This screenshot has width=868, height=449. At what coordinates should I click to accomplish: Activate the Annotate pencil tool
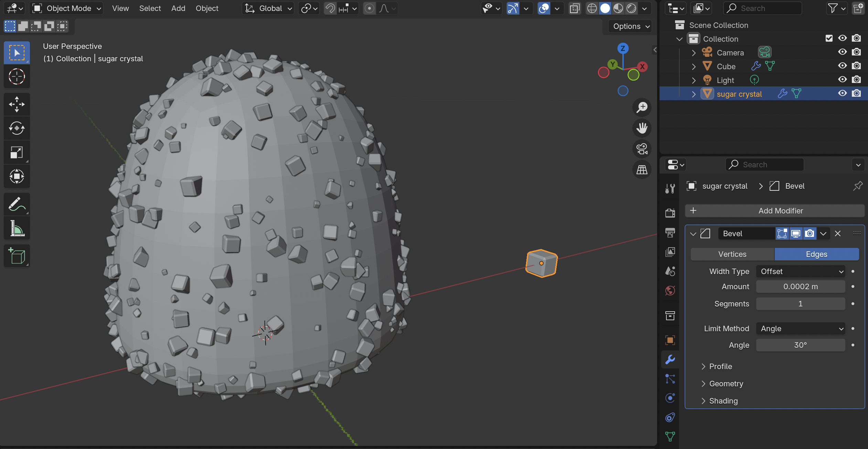tap(17, 204)
